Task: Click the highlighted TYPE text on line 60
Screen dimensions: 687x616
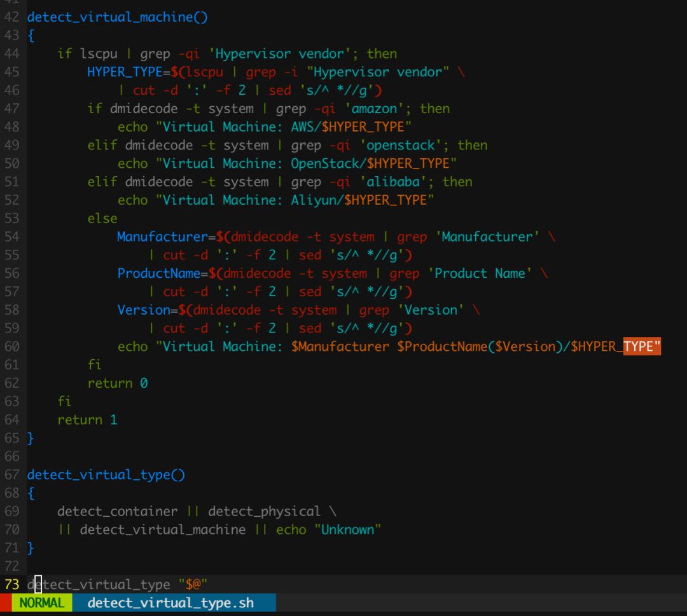Action: pyautogui.click(x=642, y=346)
